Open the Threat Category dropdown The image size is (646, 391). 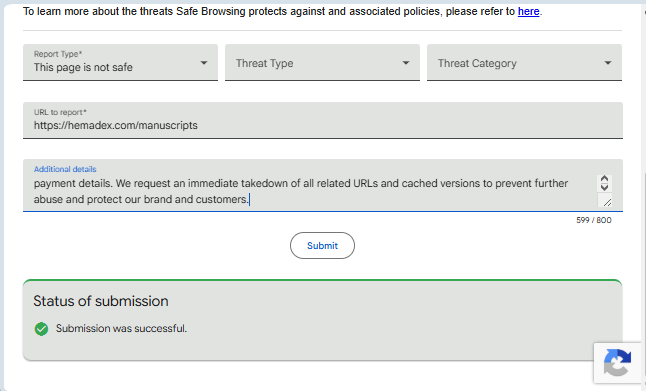(x=524, y=62)
